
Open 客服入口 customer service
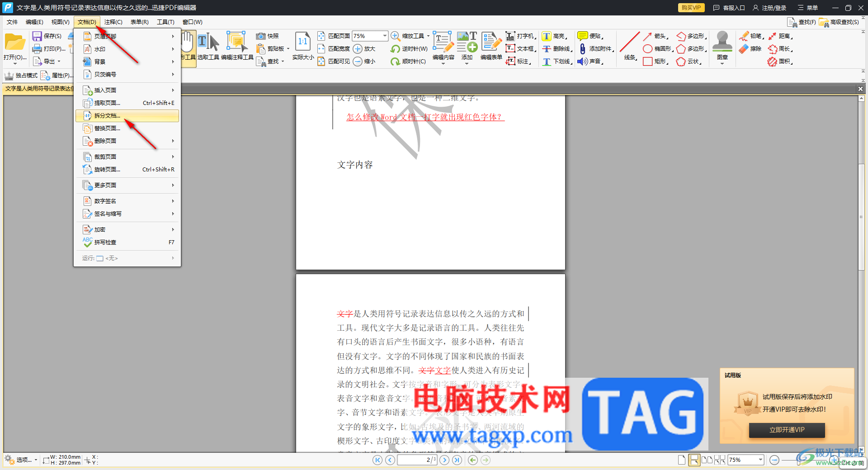[729, 8]
